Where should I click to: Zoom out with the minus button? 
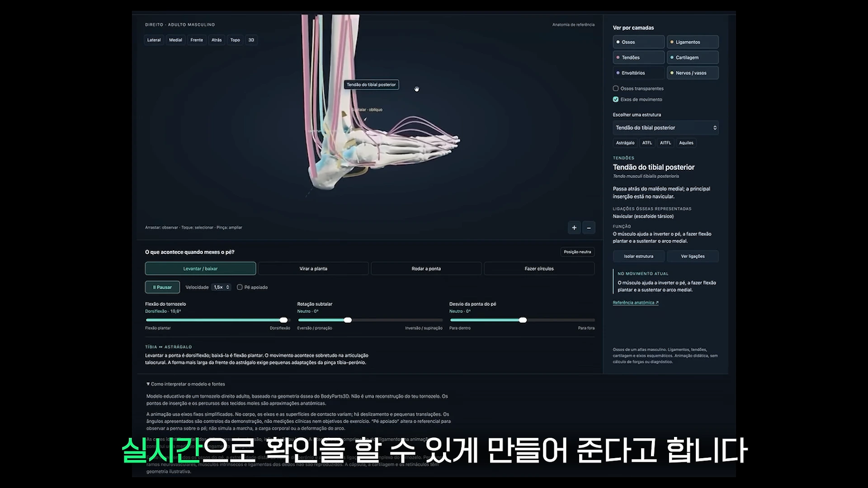point(589,228)
